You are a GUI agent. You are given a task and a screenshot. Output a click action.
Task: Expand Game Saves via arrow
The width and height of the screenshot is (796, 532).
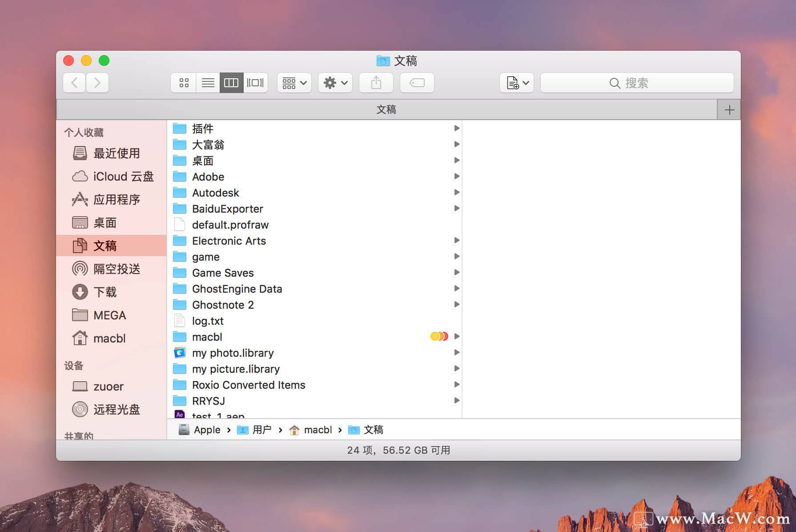[x=457, y=272]
